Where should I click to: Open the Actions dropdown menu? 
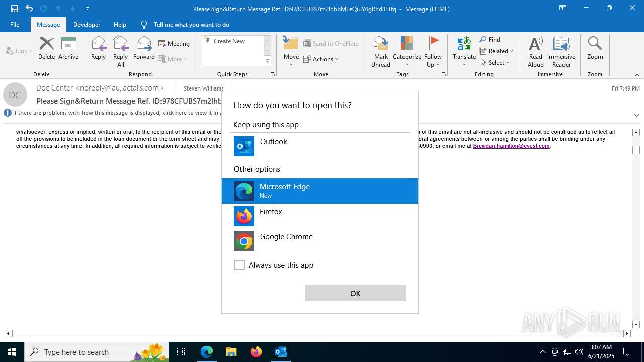(321, 59)
